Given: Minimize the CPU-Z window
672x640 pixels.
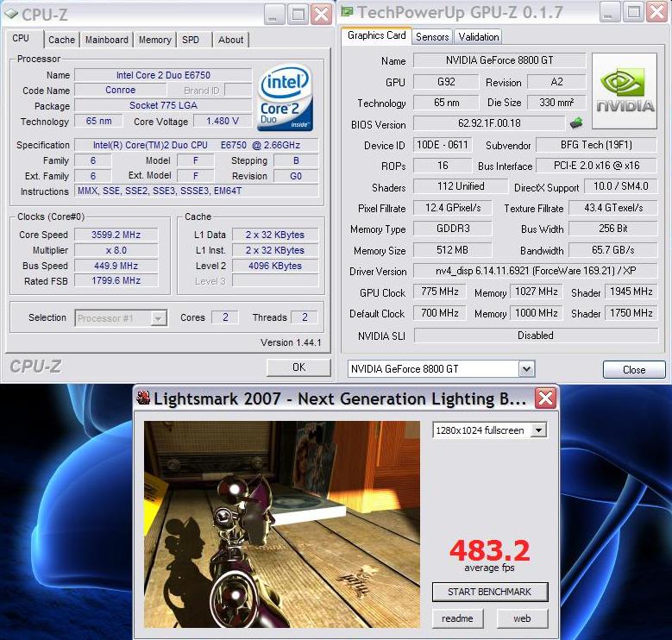Looking at the screenshot, I should coord(273,15).
